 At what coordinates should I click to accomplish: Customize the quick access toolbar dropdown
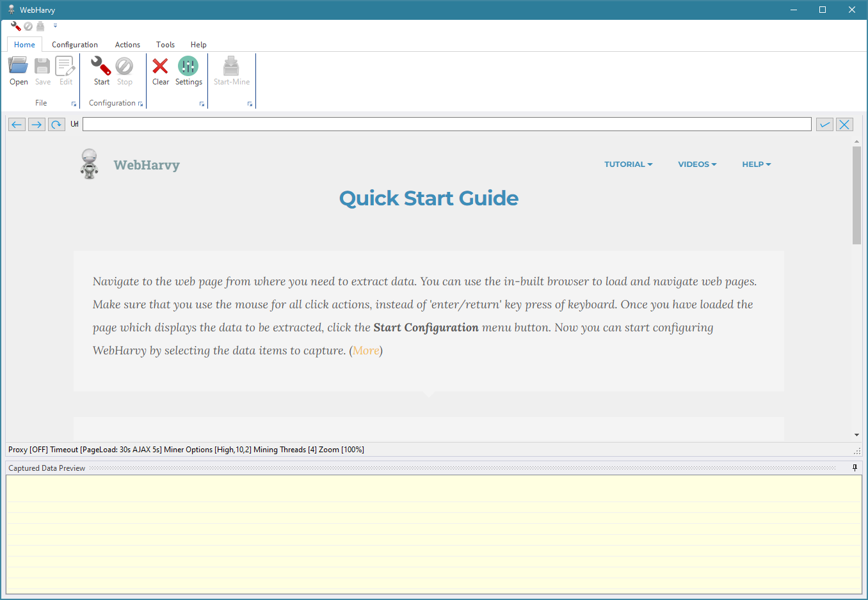[x=55, y=26]
